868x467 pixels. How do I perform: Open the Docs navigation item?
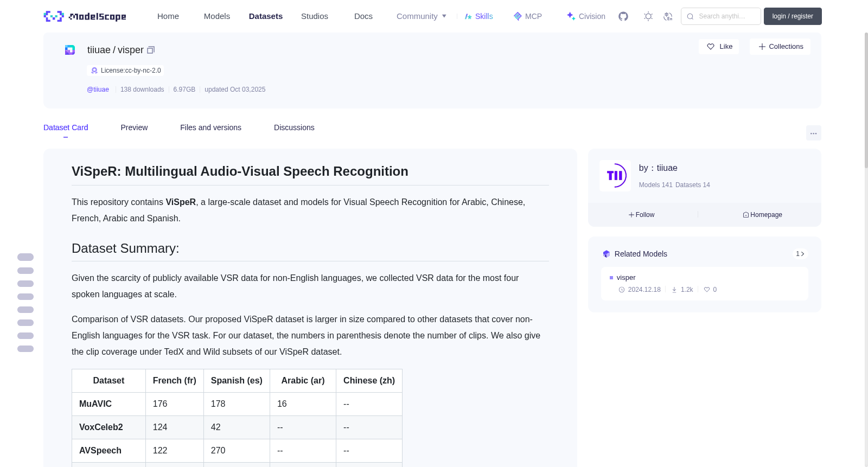[x=363, y=16]
